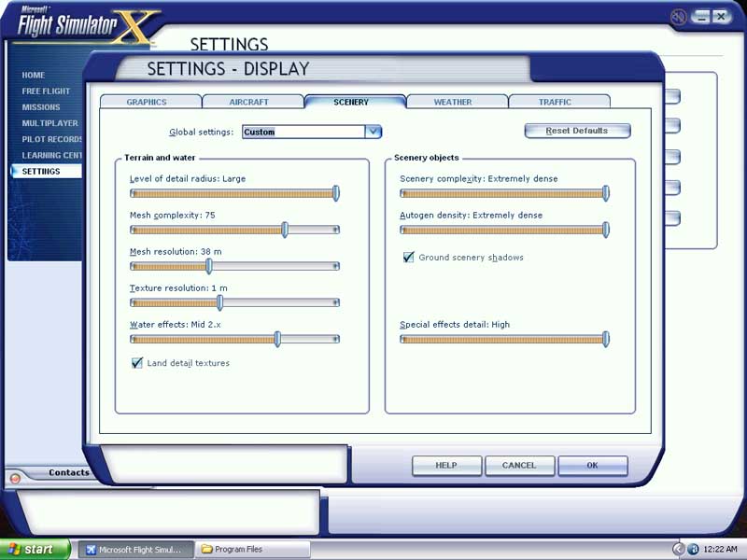Click the Flight Simulator taskbar button
This screenshot has height=560, width=747.
tap(137, 550)
